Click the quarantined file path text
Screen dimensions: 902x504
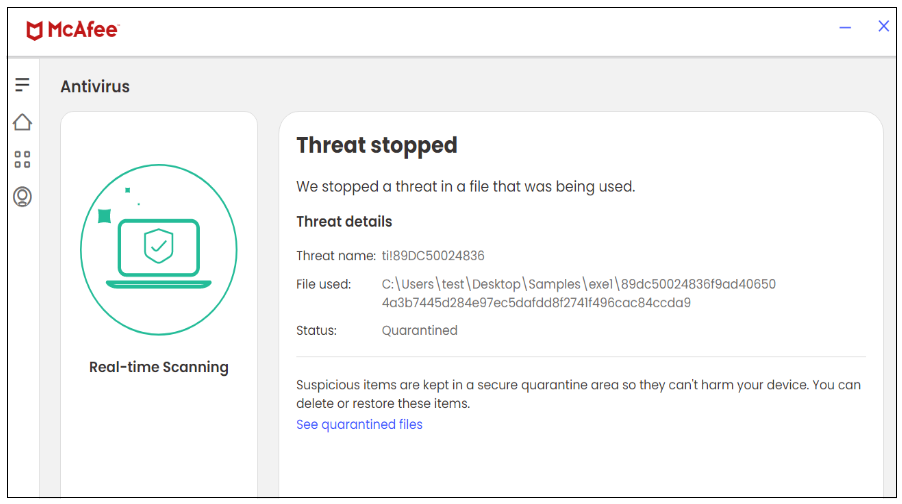[x=578, y=293]
